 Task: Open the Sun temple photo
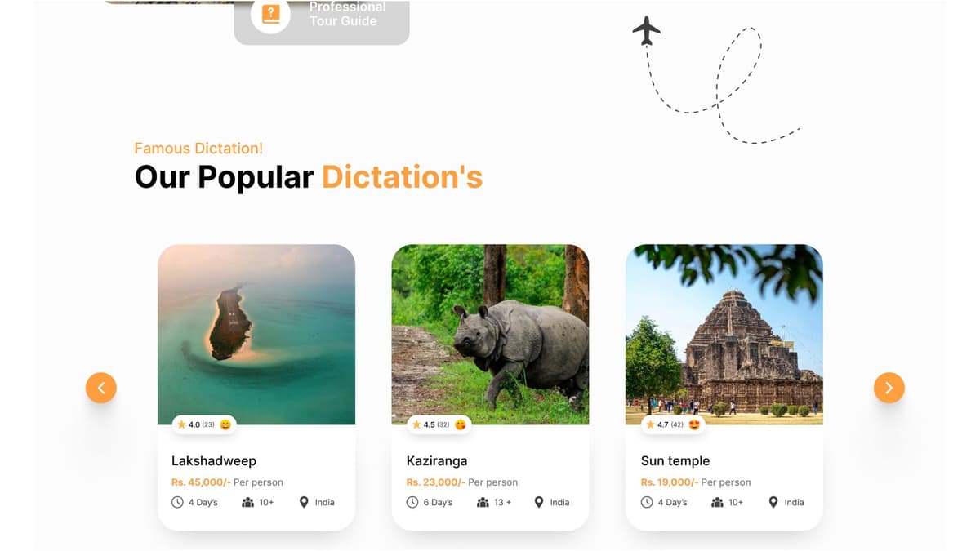724,335
